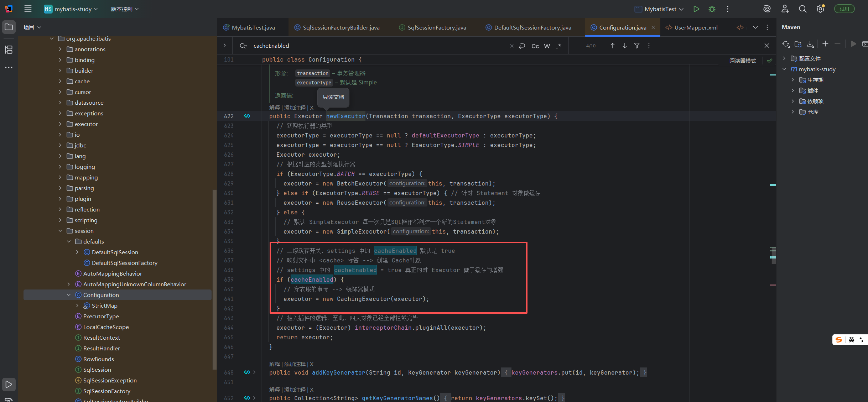This screenshot has width=868, height=402.
Task: Open the AI assistant swirl icon
Action: (767, 9)
